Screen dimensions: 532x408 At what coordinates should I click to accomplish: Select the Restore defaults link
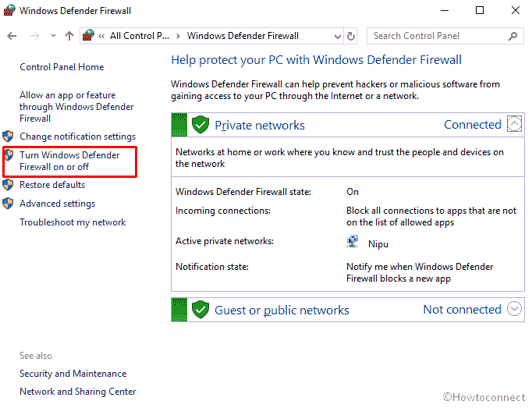[52, 185]
